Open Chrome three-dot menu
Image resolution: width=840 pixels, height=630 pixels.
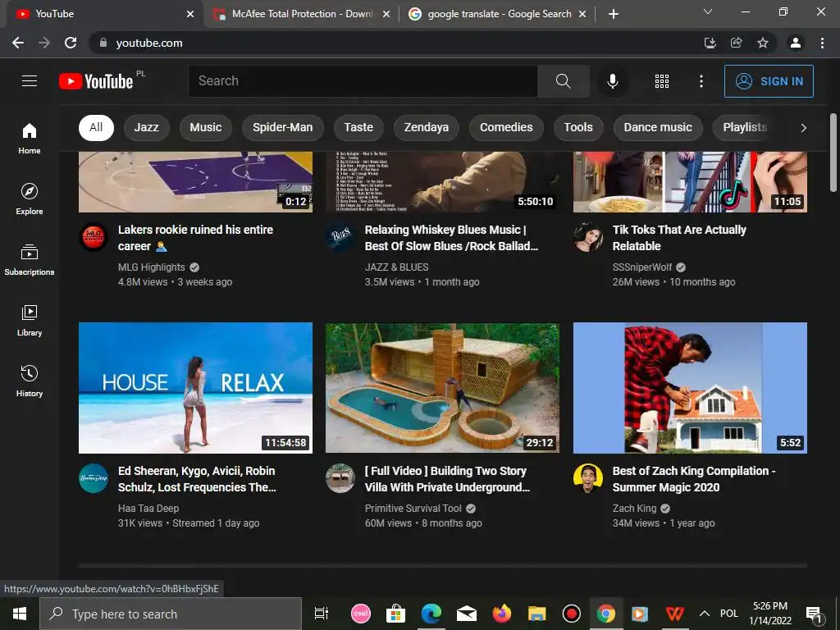(822, 43)
